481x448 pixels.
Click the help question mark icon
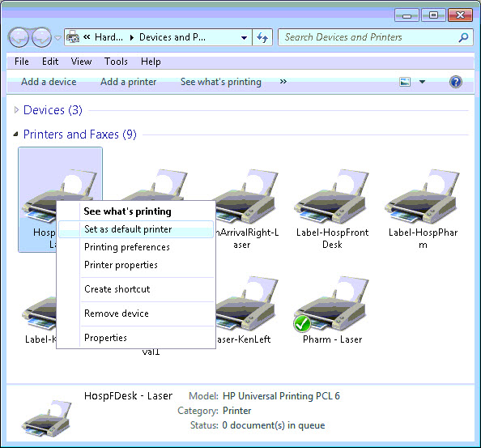pos(456,82)
